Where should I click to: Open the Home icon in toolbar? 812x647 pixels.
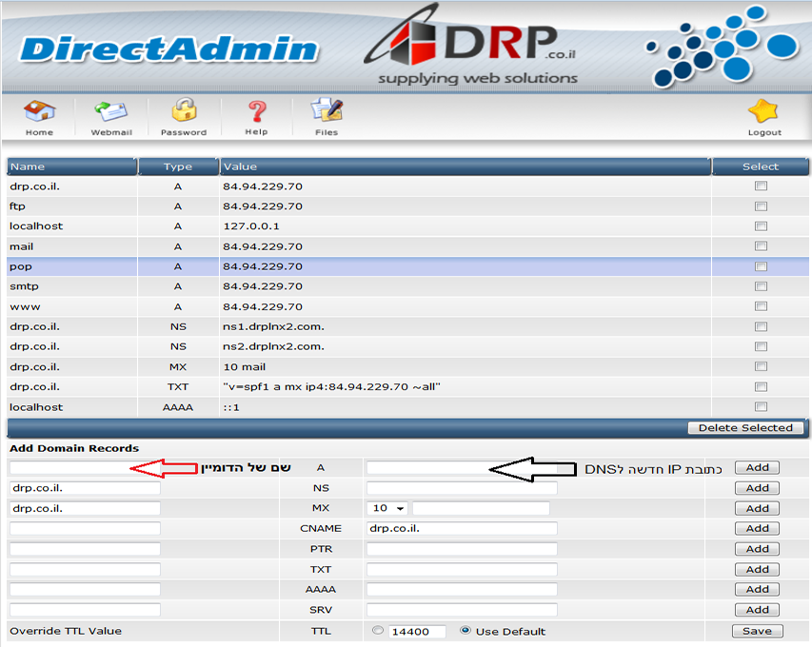click(x=39, y=112)
